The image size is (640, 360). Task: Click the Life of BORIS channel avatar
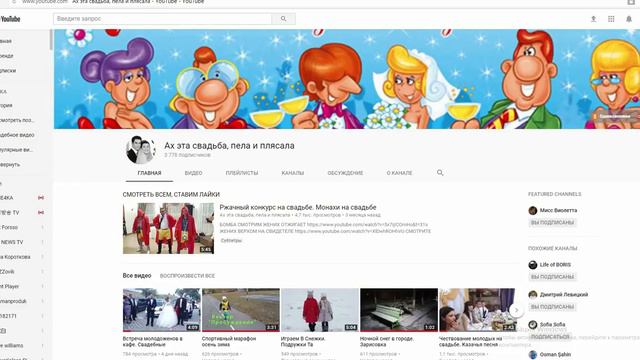tap(533, 265)
